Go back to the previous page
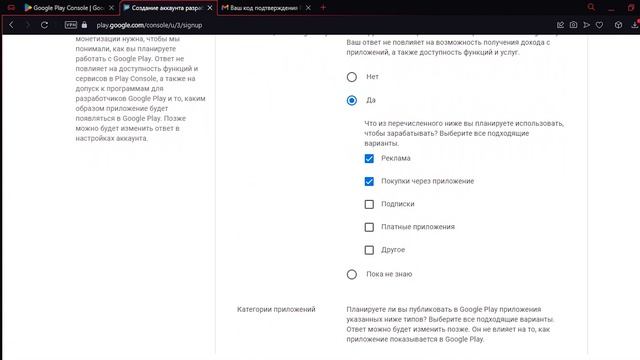 pos(11,25)
